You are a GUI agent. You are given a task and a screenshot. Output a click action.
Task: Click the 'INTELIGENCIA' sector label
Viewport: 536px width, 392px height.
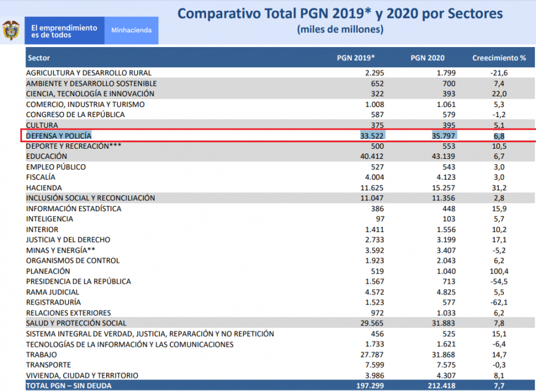[49, 219]
